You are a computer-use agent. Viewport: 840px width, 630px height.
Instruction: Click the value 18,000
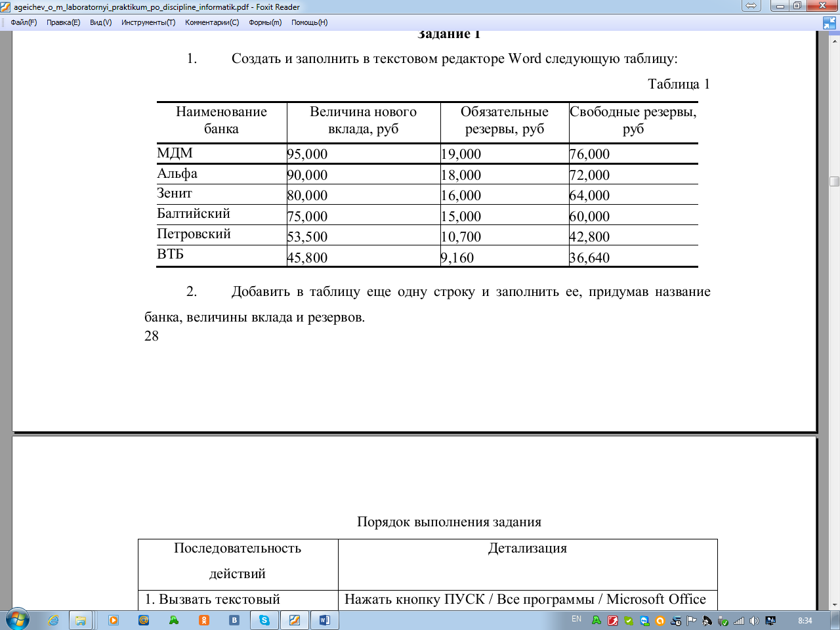point(461,175)
